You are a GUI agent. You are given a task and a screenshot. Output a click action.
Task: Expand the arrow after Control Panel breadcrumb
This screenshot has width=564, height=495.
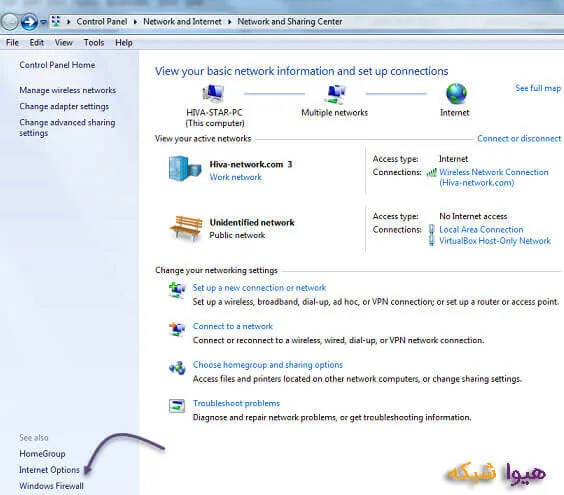click(x=135, y=22)
